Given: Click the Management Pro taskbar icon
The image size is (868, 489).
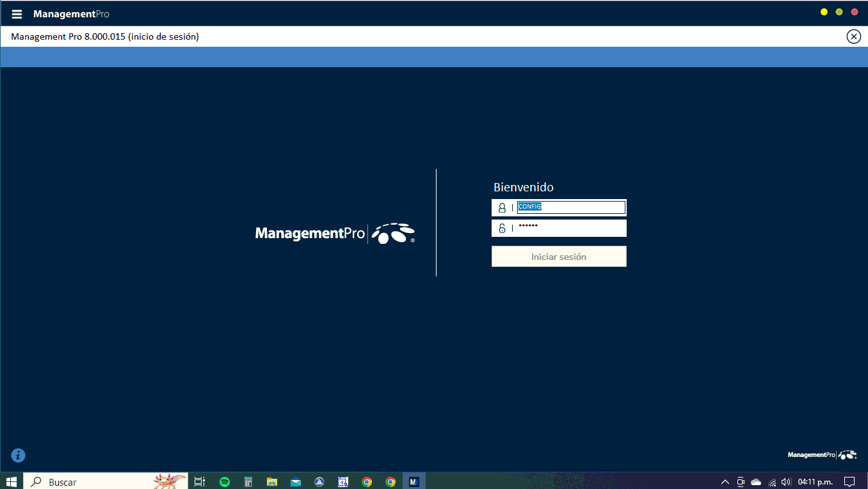Looking at the screenshot, I should pos(414,482).
